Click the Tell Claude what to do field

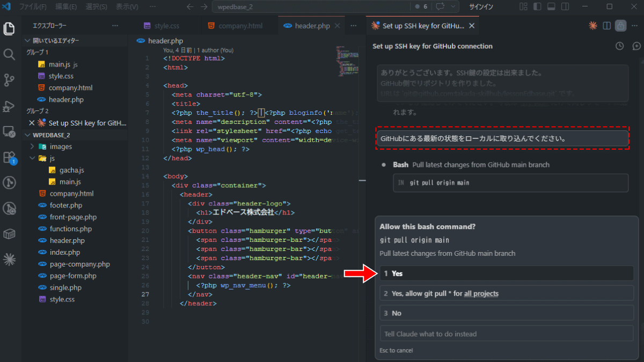(x=507, y=334)
